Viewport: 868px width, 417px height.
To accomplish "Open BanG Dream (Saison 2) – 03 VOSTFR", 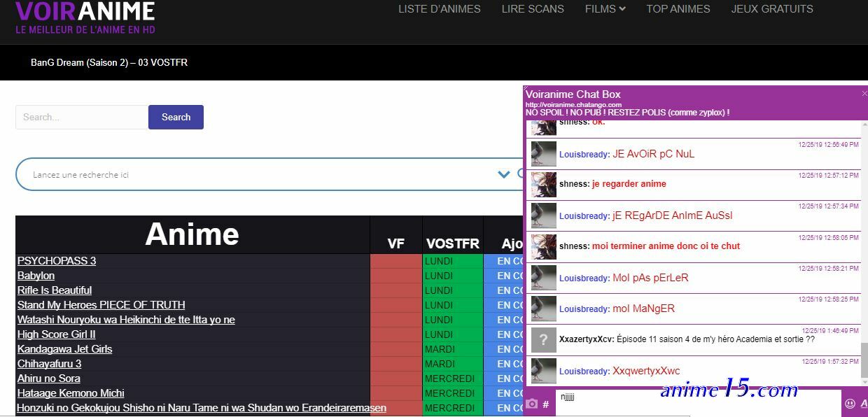I will click(x=109, y=62).
